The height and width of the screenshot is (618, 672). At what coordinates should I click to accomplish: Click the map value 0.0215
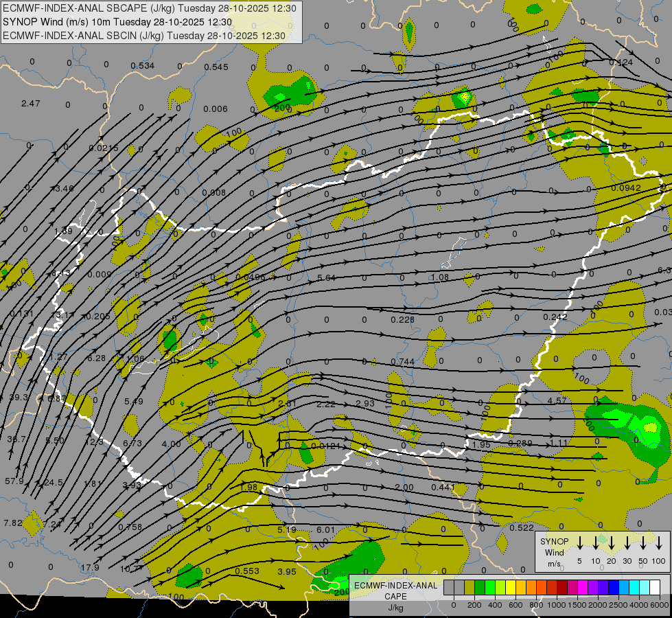(104, 148)
